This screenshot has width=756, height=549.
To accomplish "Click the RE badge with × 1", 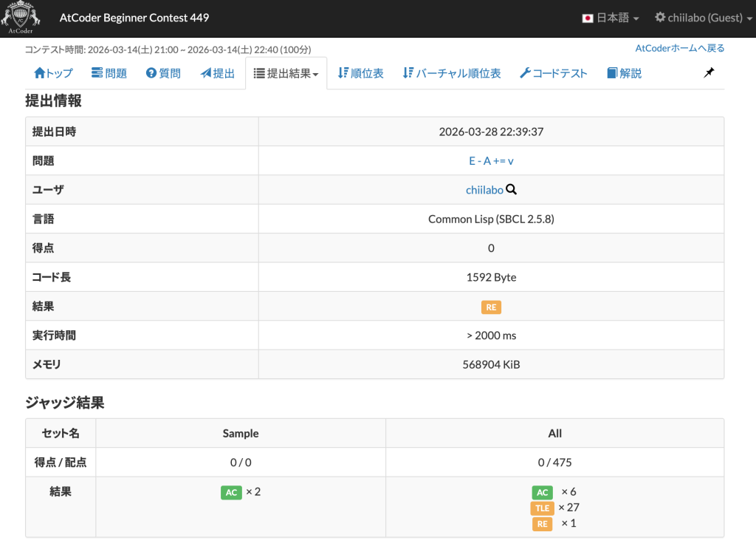I will point(543,524).
